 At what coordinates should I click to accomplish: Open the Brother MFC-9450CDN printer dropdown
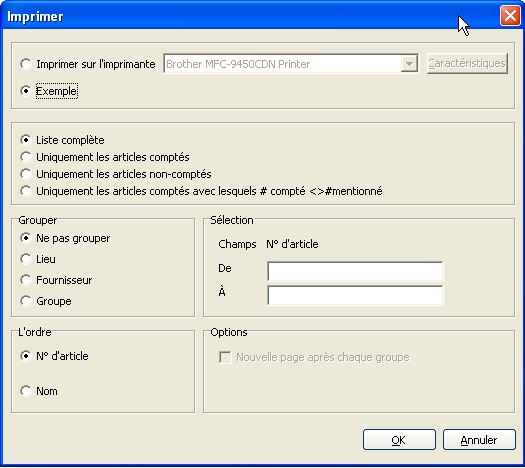(409, 63)
